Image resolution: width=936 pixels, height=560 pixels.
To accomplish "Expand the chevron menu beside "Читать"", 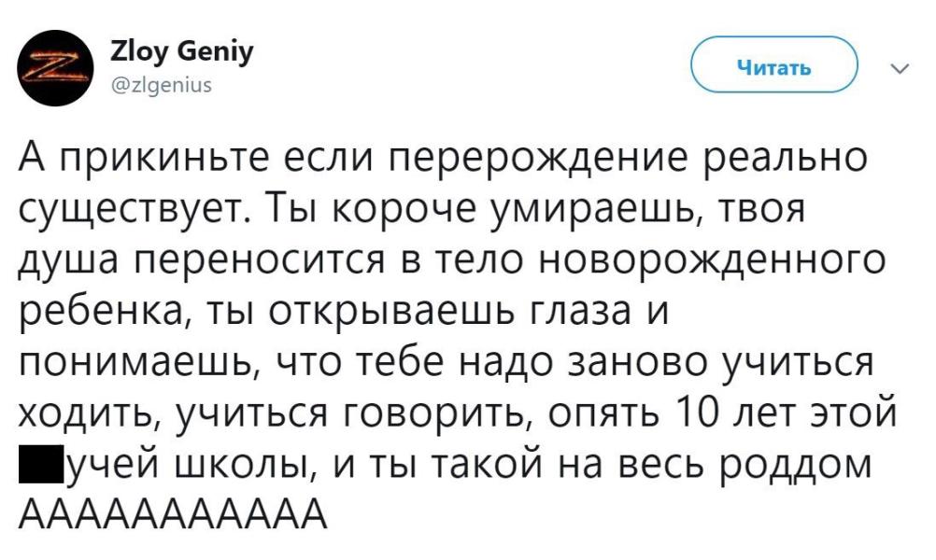I will click(x=899, y=68).
